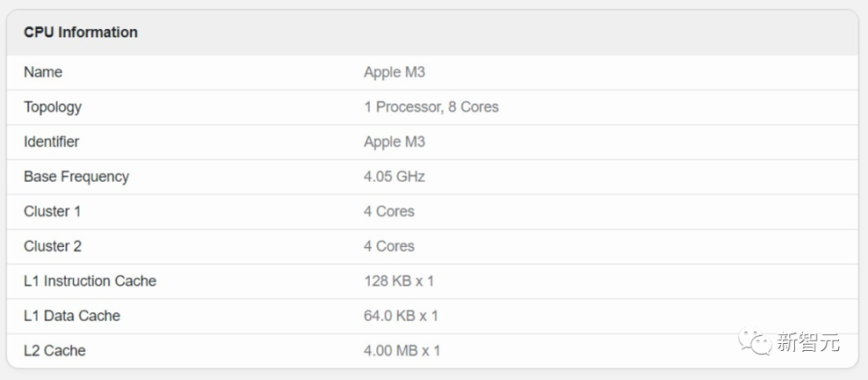Click Cluster 1's 4 Cores value
Viewport: 868px width, 380px height.
(389, 212)
